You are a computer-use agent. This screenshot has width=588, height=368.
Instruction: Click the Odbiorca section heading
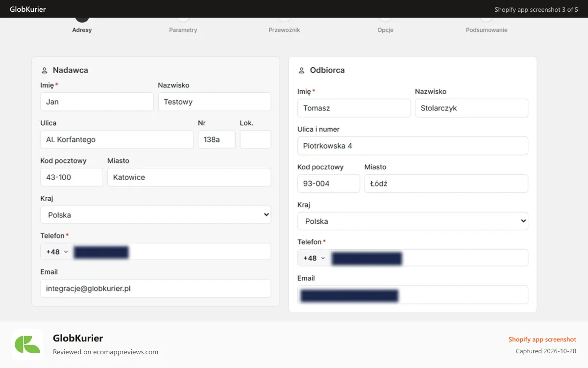[327, 70]
